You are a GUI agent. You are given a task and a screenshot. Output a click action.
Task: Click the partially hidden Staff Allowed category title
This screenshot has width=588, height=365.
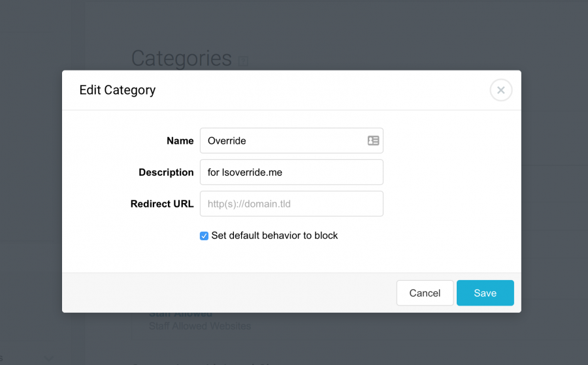coord(181,315)
